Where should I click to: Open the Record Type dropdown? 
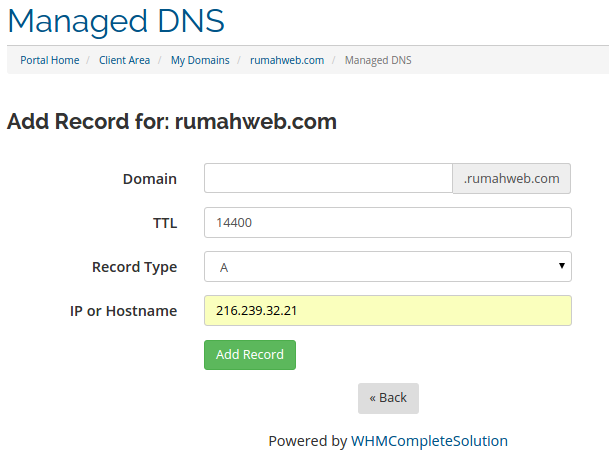coord(388,267)
